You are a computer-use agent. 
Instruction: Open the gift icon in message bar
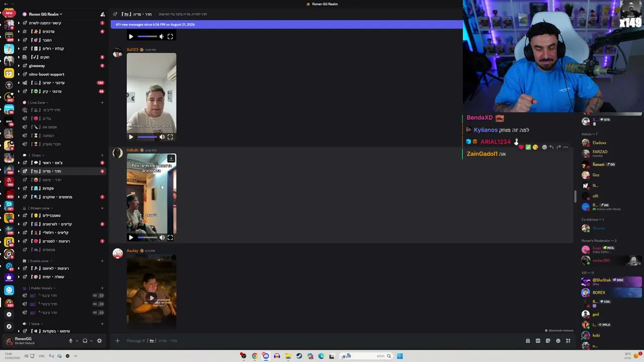click(x=528, y=341)
